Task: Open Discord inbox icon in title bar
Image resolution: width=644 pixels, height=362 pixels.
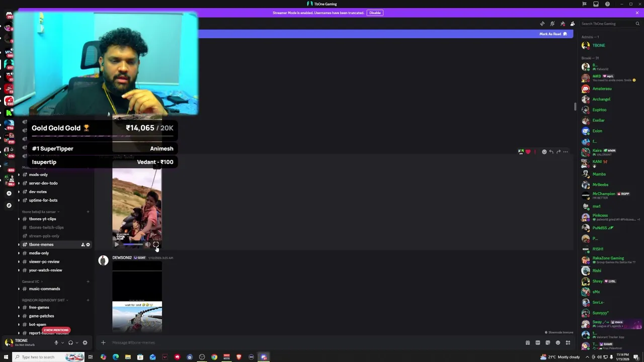Action: [596, 4]
